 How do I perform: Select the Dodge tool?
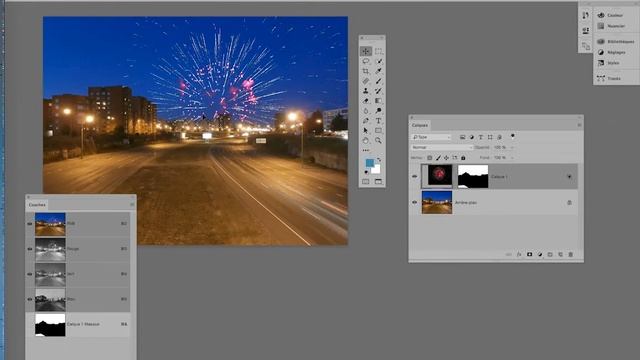[x=379, y=111]
